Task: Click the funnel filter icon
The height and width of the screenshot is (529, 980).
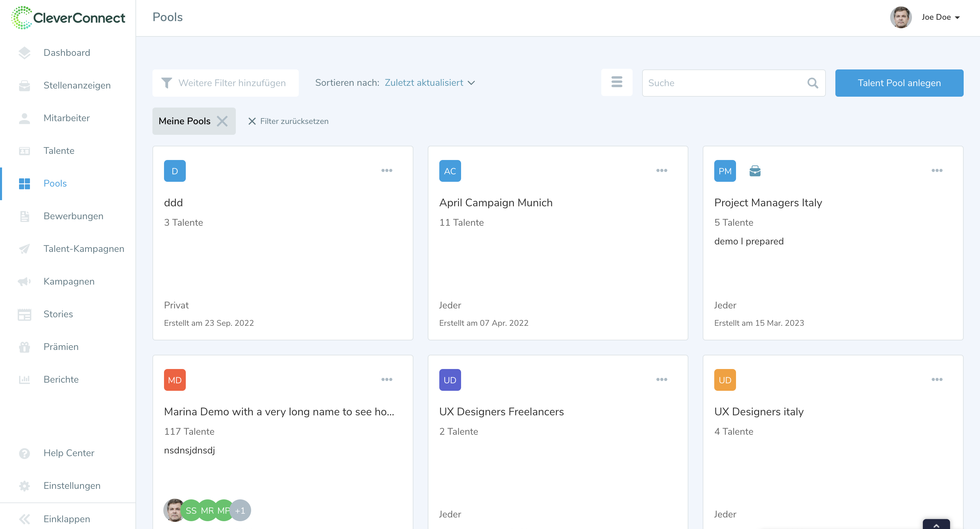Action: tap(167, 83)
